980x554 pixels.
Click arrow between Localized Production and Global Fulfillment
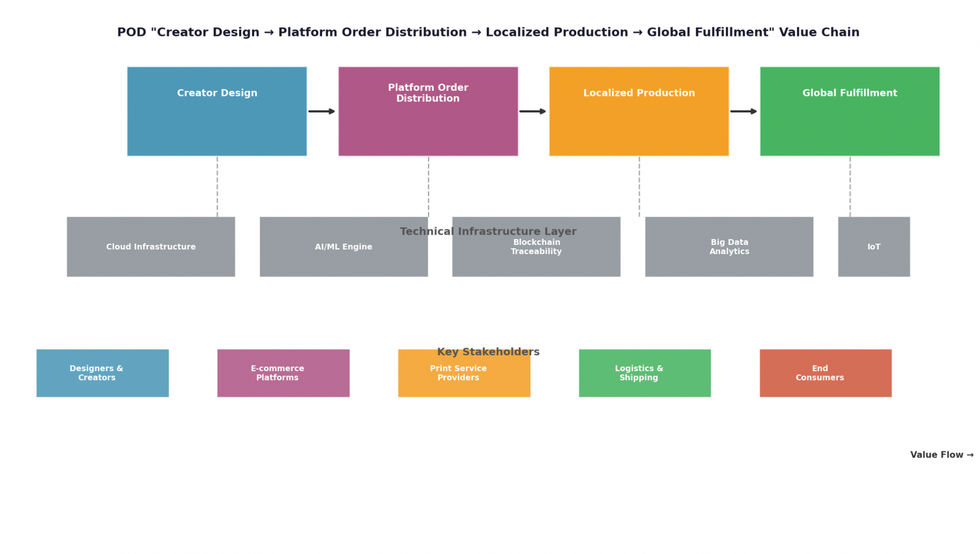point(744,112)
